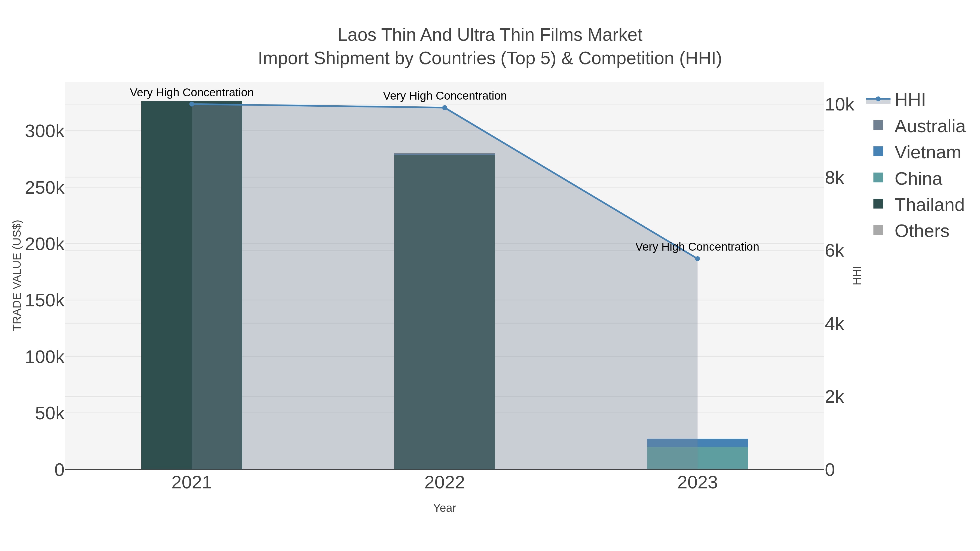
Task: Click the HHI line marker icon in legend
Action: pyautogui.click(x=878, y=99)
